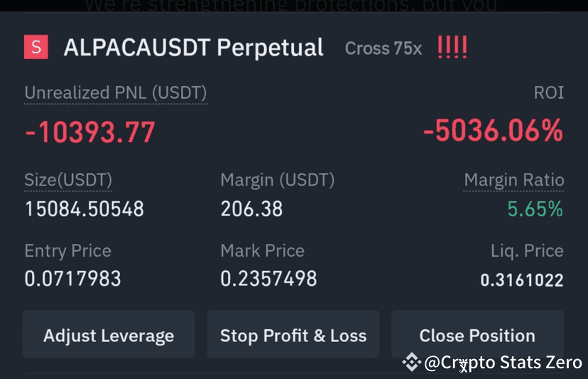588x379 pixels.
Task: Open the Stop Profit & Loss settings
Action: tap(293, 336)
